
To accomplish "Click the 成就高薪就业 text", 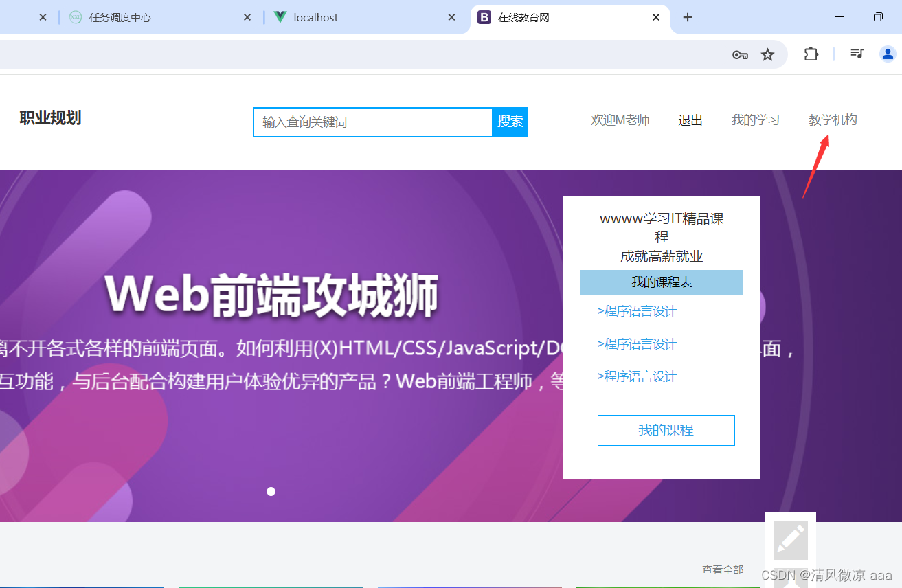I will click(662, 257).
